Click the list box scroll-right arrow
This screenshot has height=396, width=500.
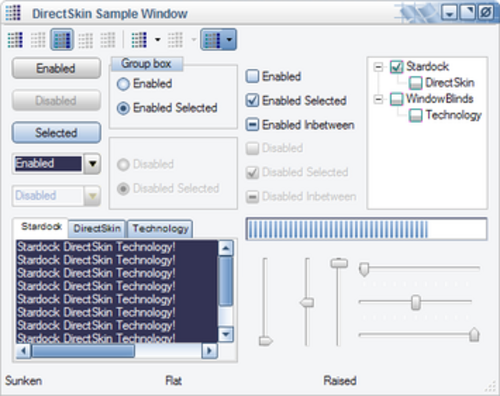(x=210, y=351)
